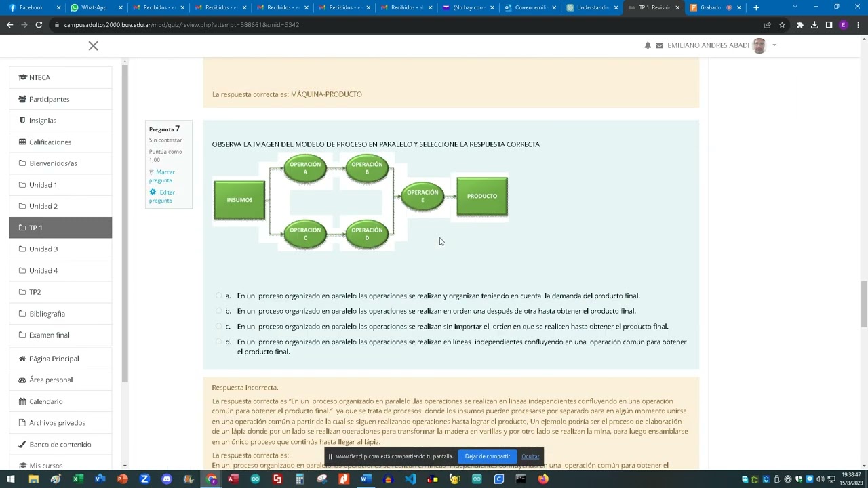Viewport: 868px width, 488px height.
Task: Open Excel from the taskbar
Action: [78, 479]
